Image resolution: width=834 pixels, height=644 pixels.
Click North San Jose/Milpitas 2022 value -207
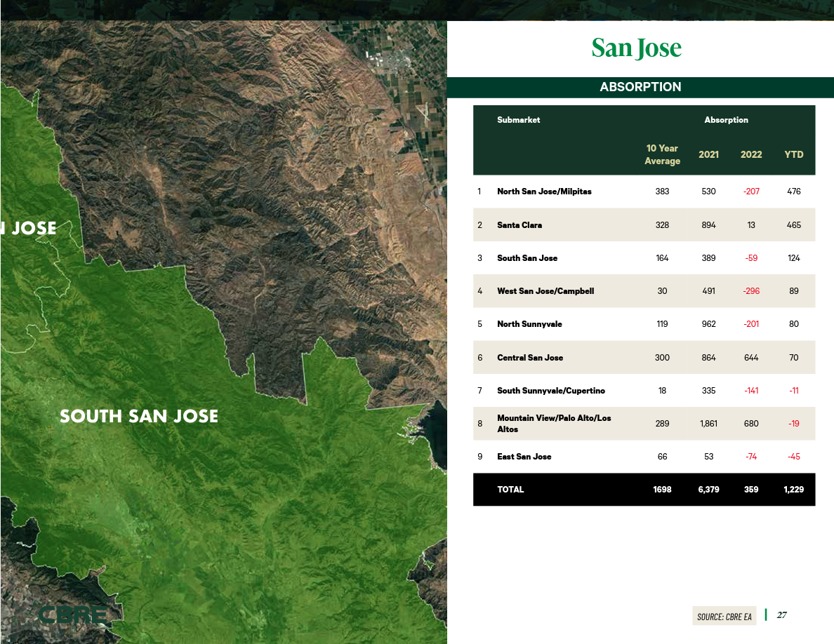(x=751, y=192)
